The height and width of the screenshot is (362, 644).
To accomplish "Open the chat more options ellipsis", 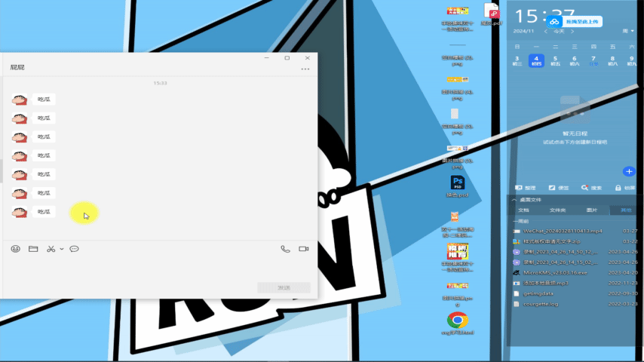I will 305,69.
